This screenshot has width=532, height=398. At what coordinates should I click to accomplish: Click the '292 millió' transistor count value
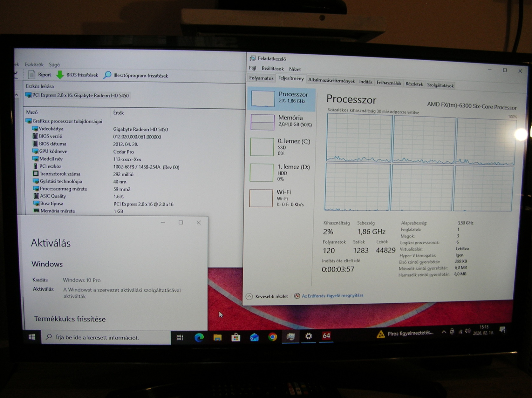[124, 174]
